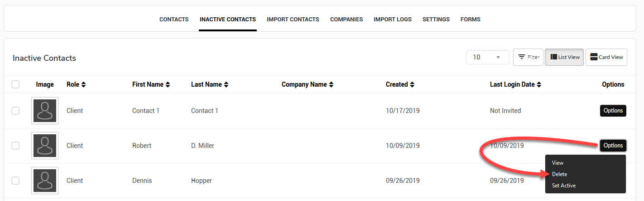Screen dimensions: 644x201
Task: Click Dennis Hopper's avatar thumbnail
Action: coord(45,181)
